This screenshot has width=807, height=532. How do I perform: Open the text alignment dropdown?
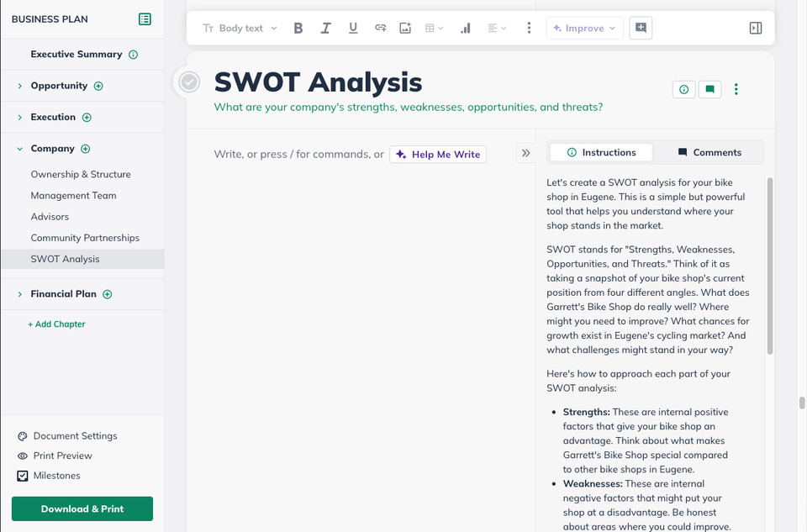497,29
